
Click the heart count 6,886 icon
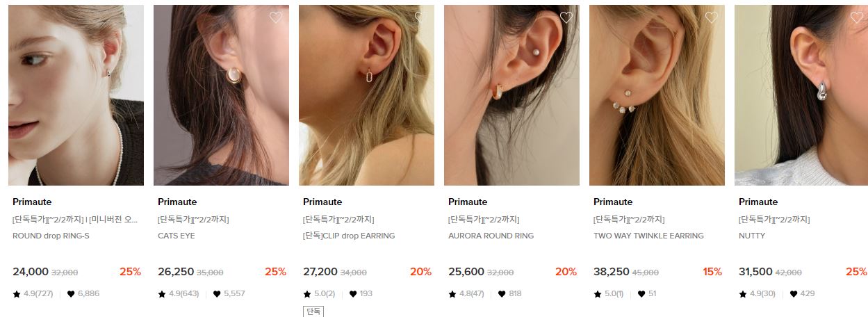(71, 294)
